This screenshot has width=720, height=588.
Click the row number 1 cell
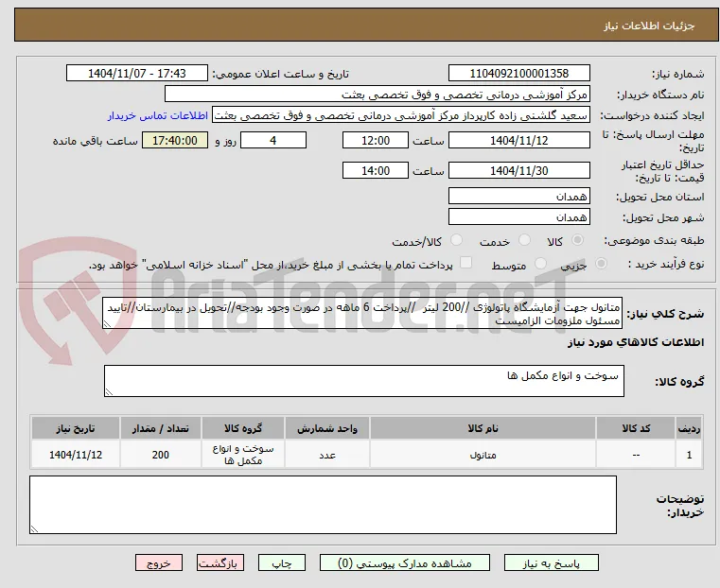(x=689, y=455)
